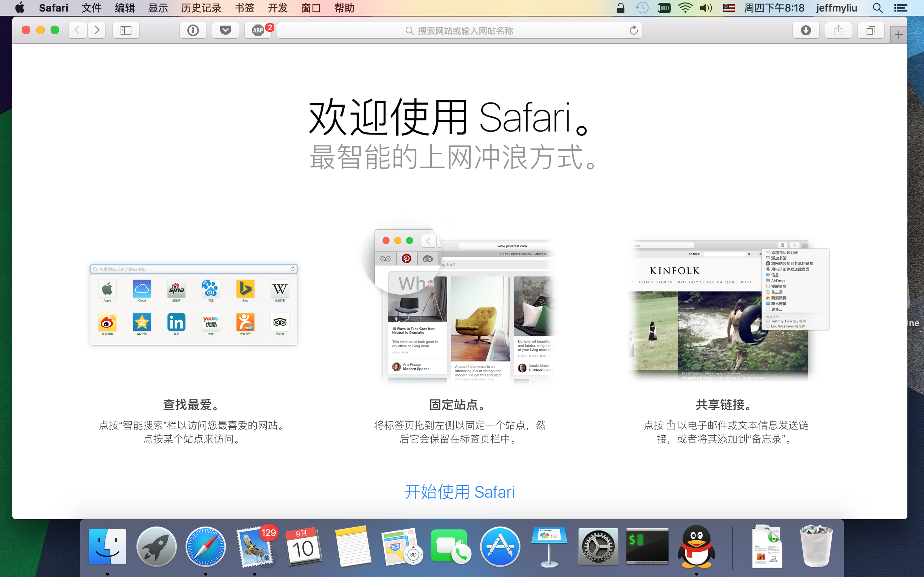Open Mail from the Dock

(x=255, y=546)
